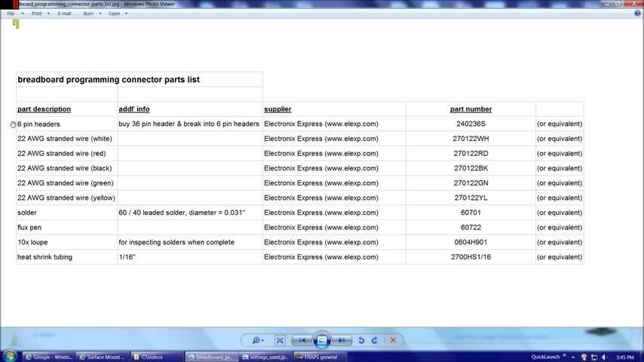Expand the Burn dropdown arrow
Screen dimensions: 644x362
(100, 14)
